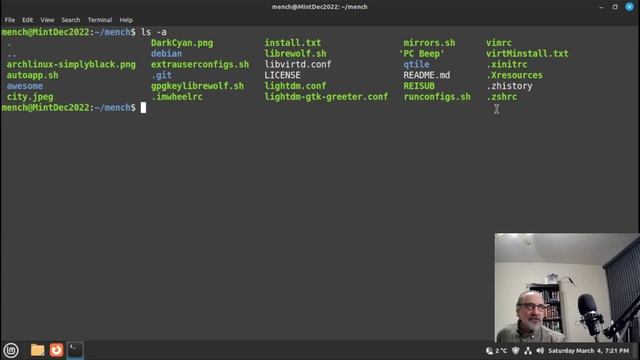Click the terminal cursor at the last prompt
Viewport: 640px width, 360px height.
click(x=143, y=108)
